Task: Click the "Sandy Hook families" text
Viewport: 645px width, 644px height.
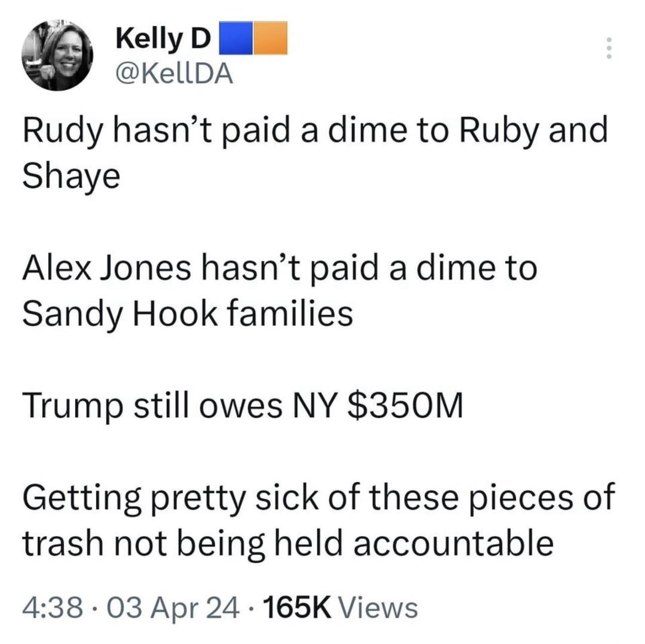Action: click(x=188, y=314)
